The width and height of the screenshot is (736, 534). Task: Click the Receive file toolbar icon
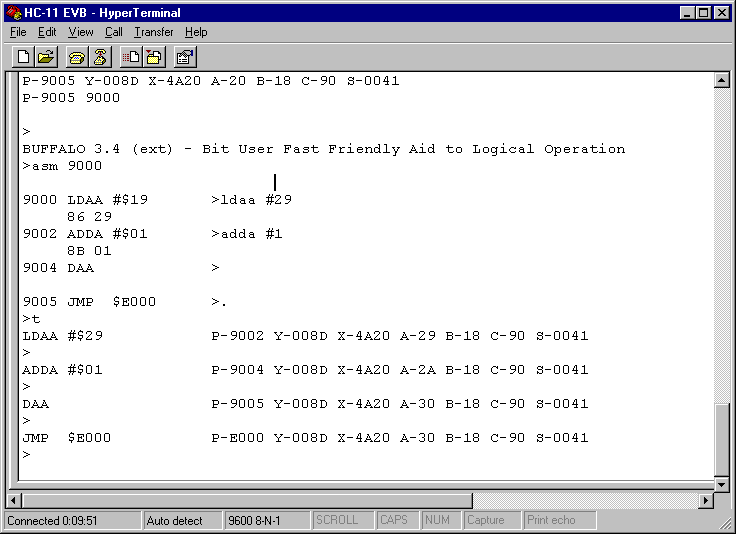click(154, 56)
